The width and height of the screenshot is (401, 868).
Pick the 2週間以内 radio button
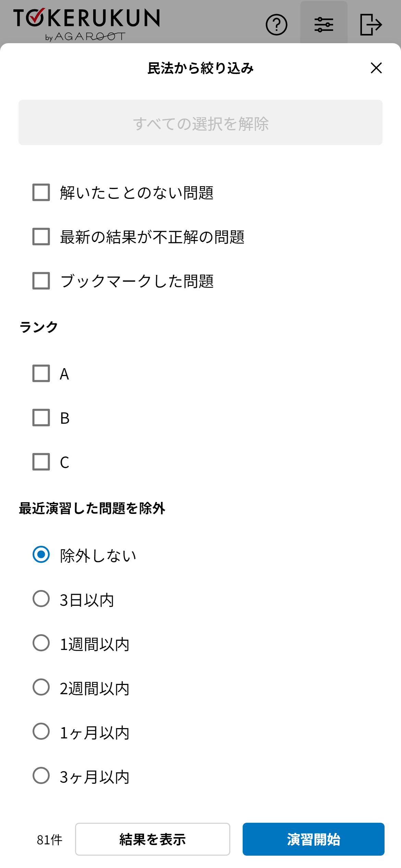tap(41, 687)
